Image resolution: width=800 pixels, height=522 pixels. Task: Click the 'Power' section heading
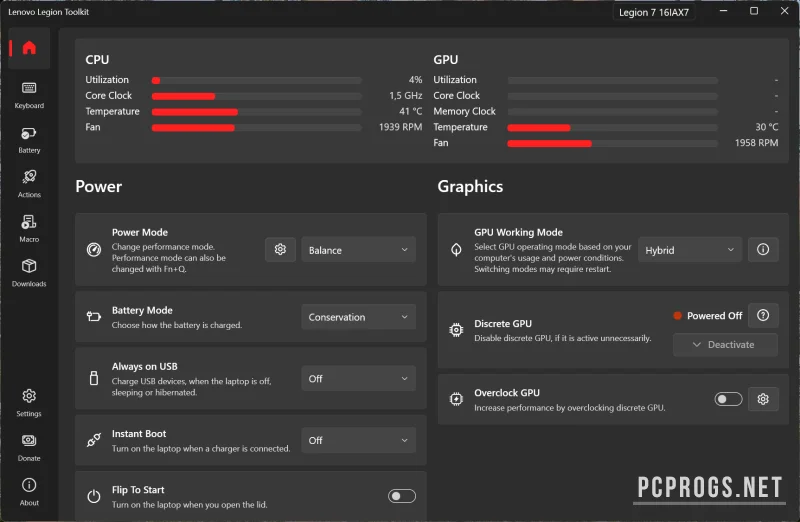98,186
